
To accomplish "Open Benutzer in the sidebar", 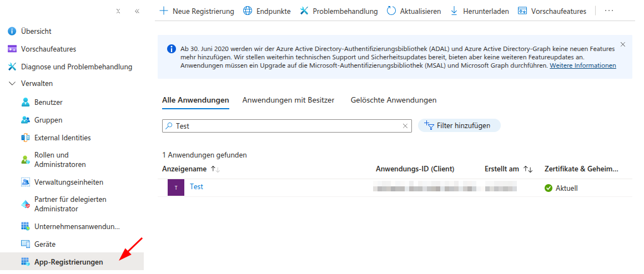I will 48,102.
